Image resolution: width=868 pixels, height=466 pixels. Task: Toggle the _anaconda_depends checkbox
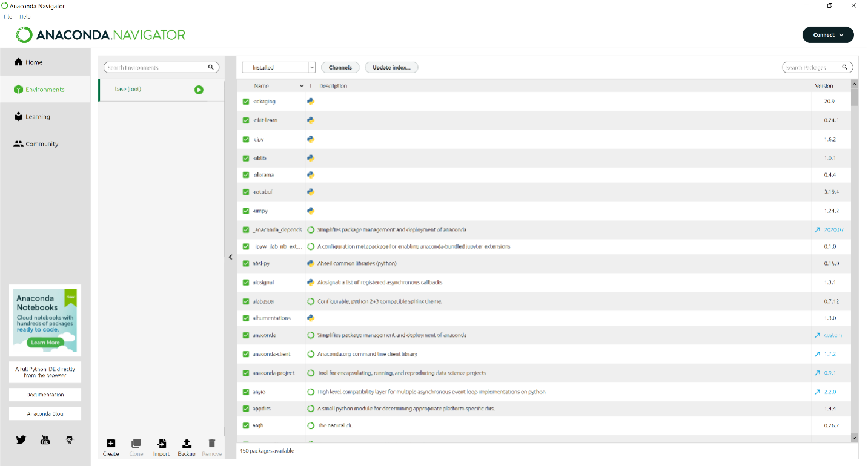click(x=246, y=230)
